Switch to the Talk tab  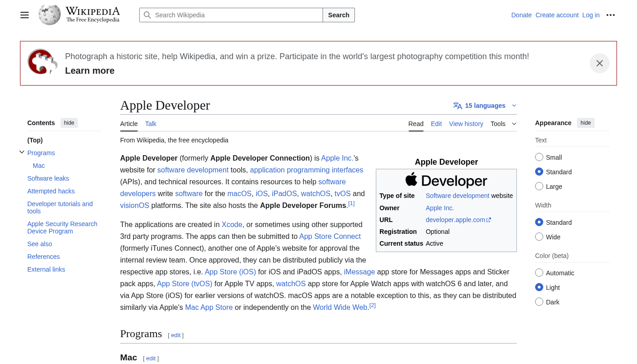(x=150, y=123)
